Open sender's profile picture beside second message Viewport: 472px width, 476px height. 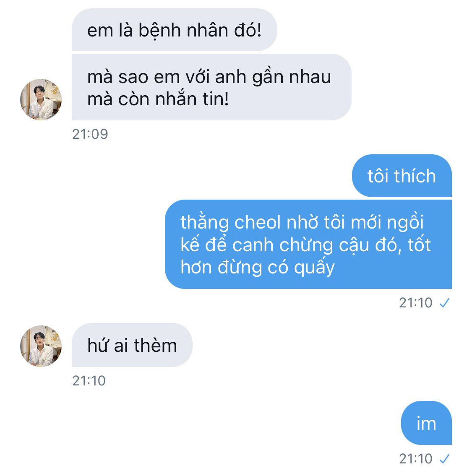click(41, 99)
